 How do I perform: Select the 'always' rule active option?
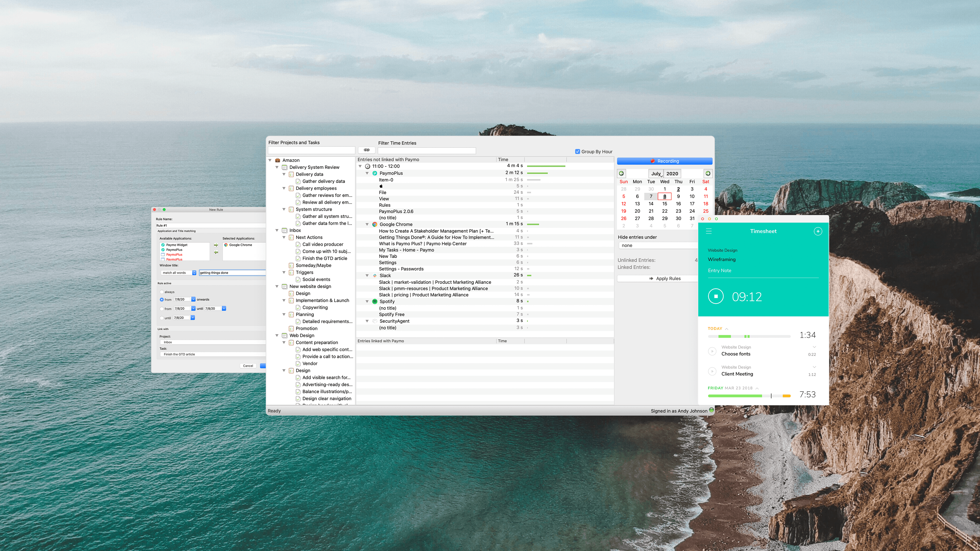point(162,292)
